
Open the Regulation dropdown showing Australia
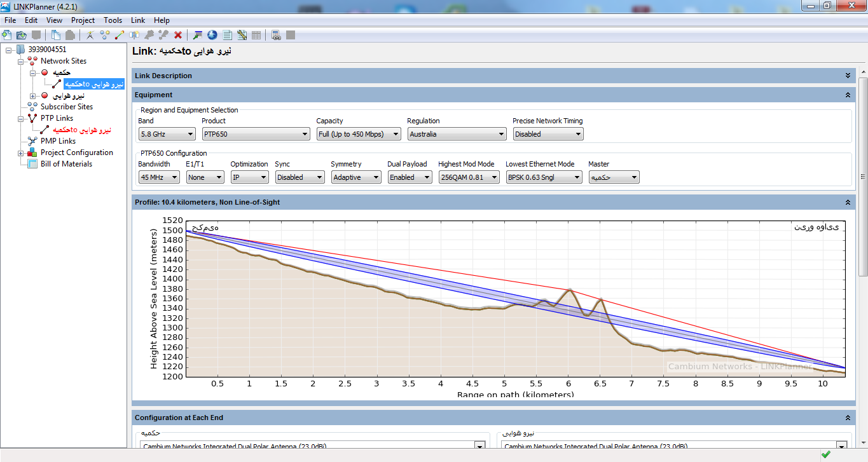coord(457,134)
